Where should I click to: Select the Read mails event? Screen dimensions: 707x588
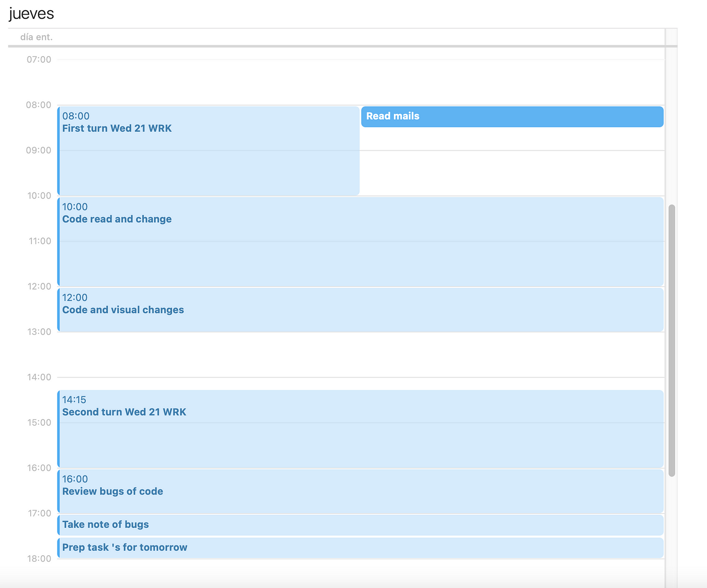(x=512, y=117)
